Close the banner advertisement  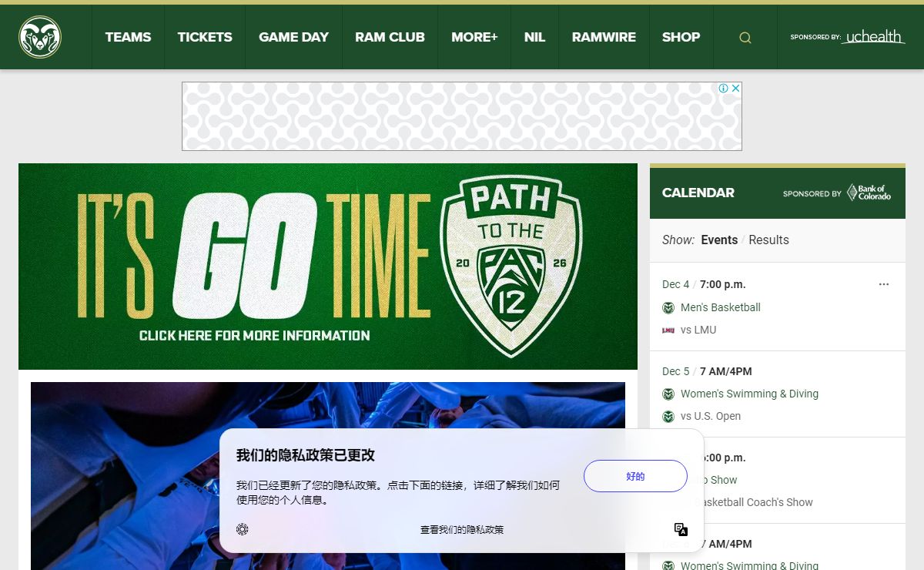pos(735,89)
